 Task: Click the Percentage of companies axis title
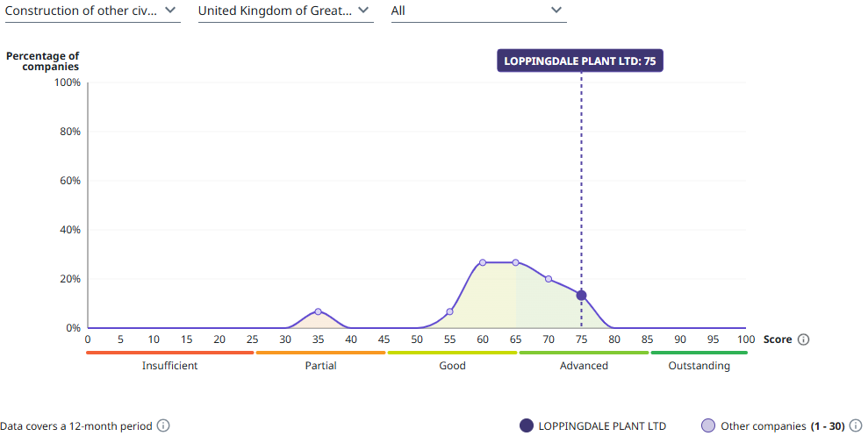point(43,61)
